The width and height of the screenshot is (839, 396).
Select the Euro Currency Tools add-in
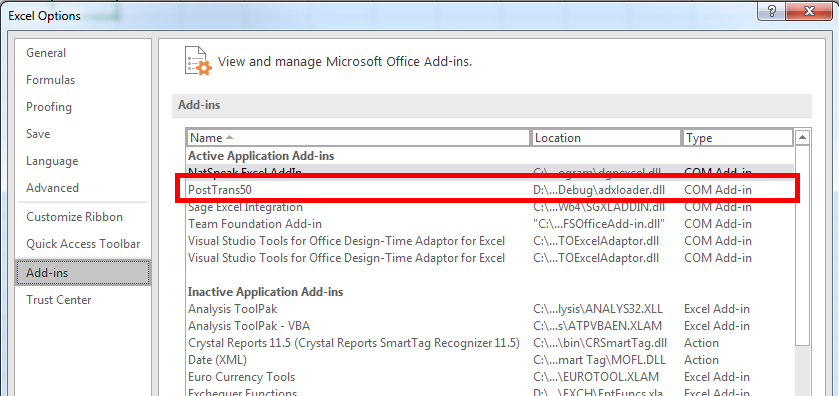(x=490, y=377)
